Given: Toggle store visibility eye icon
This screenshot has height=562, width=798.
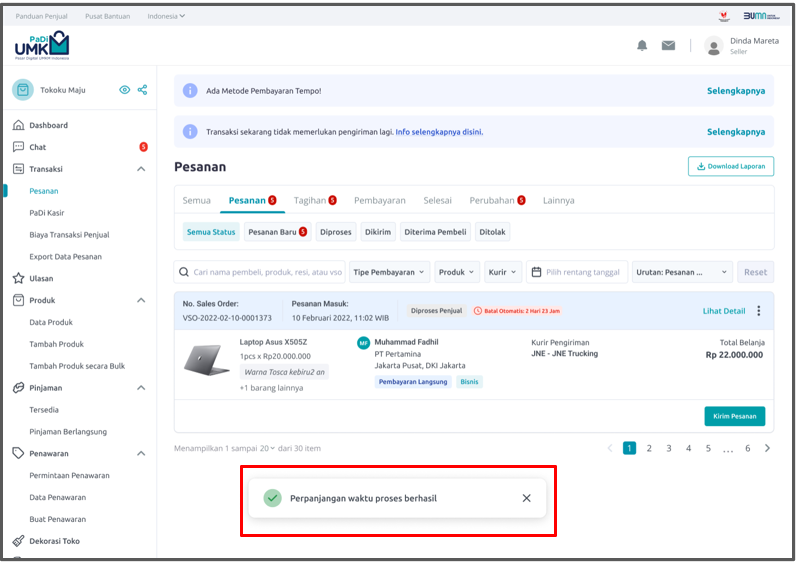Looking at the screenshot, I should [x=124, y=90].
